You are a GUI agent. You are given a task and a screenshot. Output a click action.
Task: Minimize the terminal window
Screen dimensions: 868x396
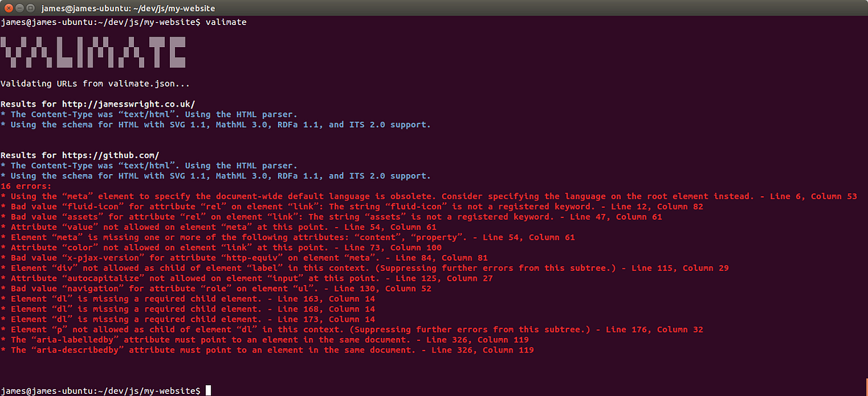tap(19, 8)
